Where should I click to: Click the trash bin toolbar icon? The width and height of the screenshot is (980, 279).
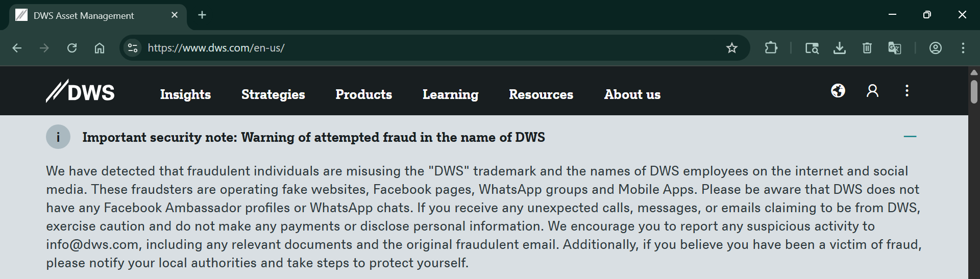tap(867, 48)
